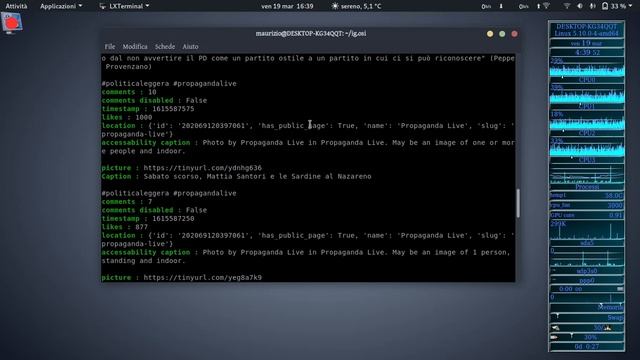
Task: Click the sda5 disk chart in GKrellM
Action: click(x=587, y=230)
